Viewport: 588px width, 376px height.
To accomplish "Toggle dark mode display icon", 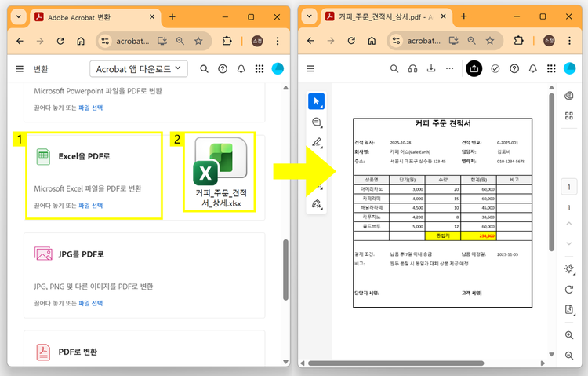I will pyautogui.click(x=569, y=268).
